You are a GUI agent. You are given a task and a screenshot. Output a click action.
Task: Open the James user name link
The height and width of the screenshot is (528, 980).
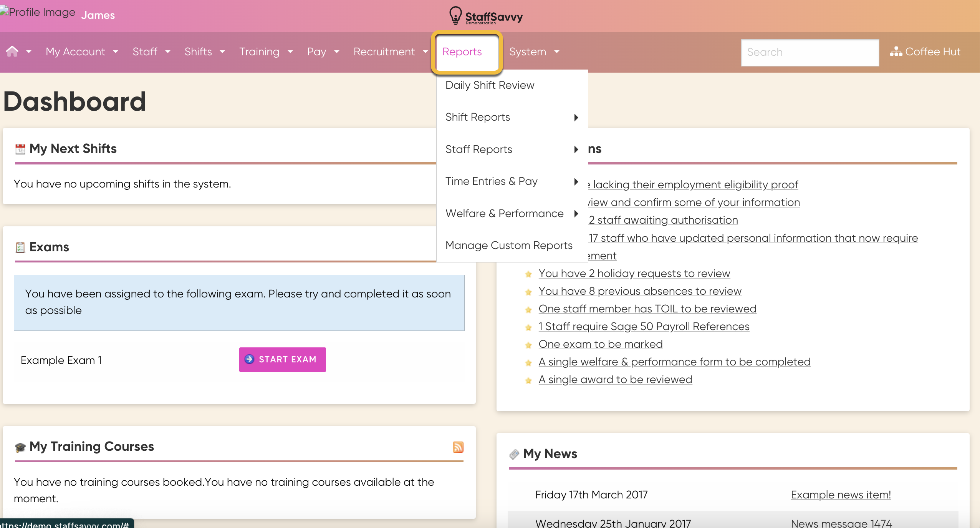(98, 15)
